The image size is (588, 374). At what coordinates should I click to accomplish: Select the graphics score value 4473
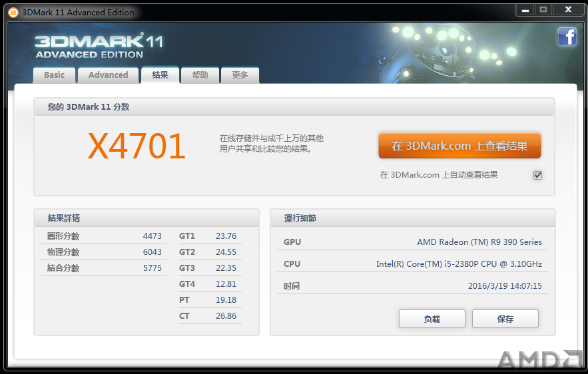(152, 236)
